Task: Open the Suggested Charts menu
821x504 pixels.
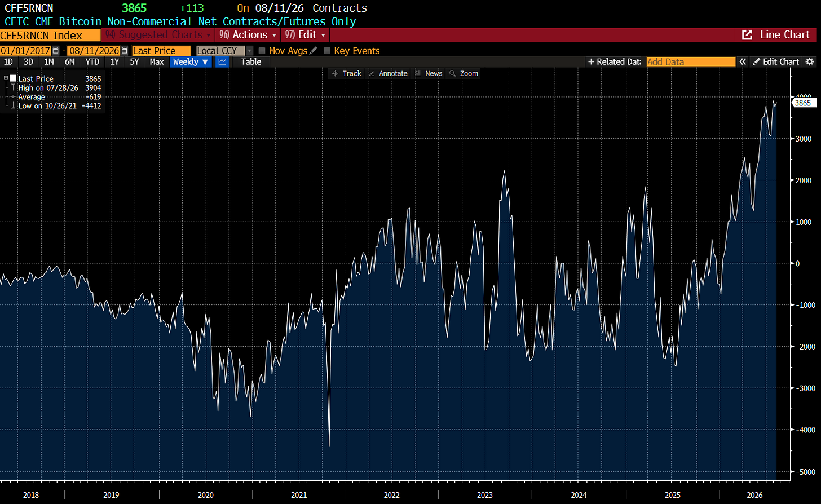Action: coord(158,35)
